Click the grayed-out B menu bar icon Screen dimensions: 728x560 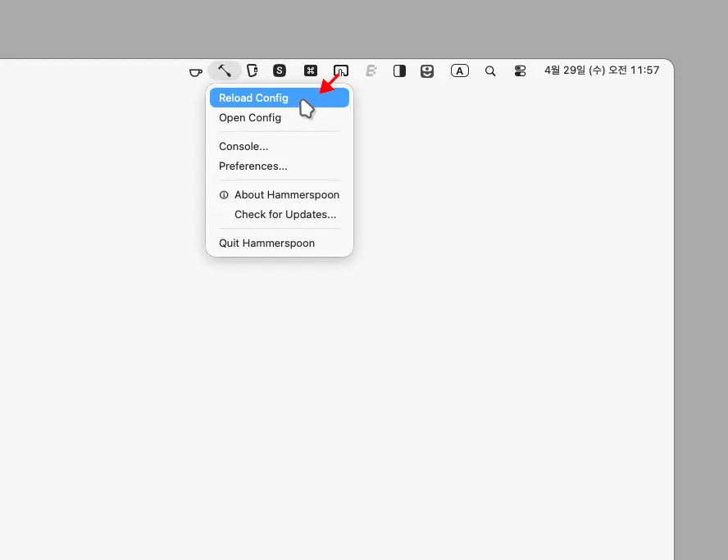(371, 71)
